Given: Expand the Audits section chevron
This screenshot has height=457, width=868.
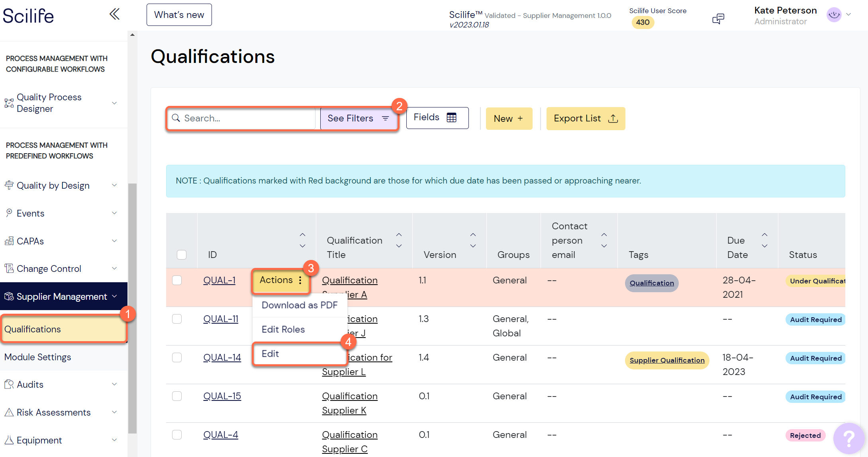Looking at the screenshot, I should tap(114, 384).
